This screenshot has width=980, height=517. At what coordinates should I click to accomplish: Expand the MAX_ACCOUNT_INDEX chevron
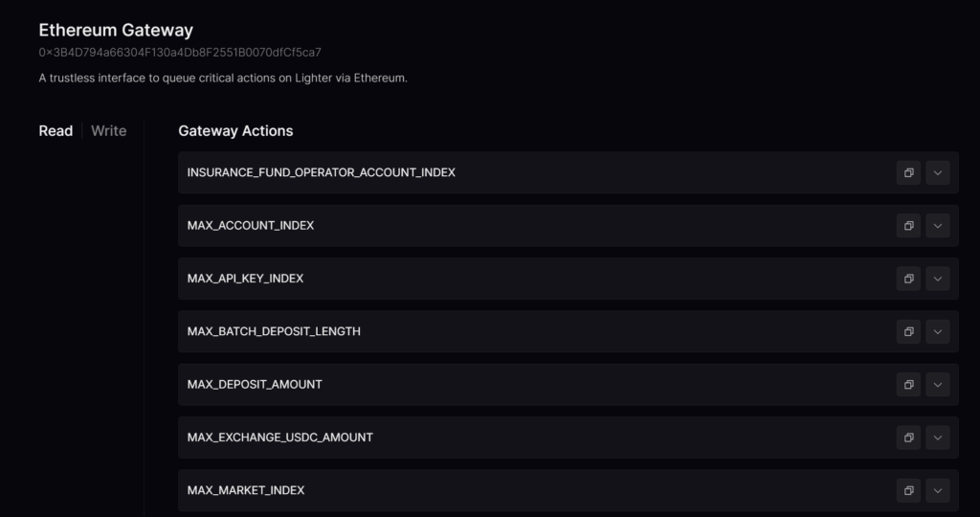[938, 226]
